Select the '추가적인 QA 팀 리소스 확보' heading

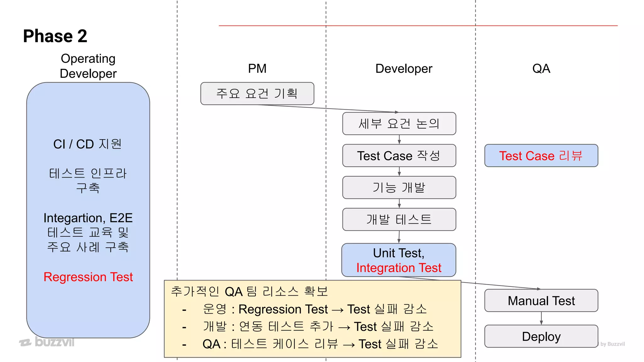249,291
